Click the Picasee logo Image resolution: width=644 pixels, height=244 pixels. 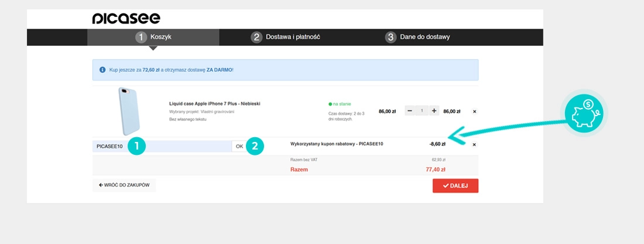(126, 19)
